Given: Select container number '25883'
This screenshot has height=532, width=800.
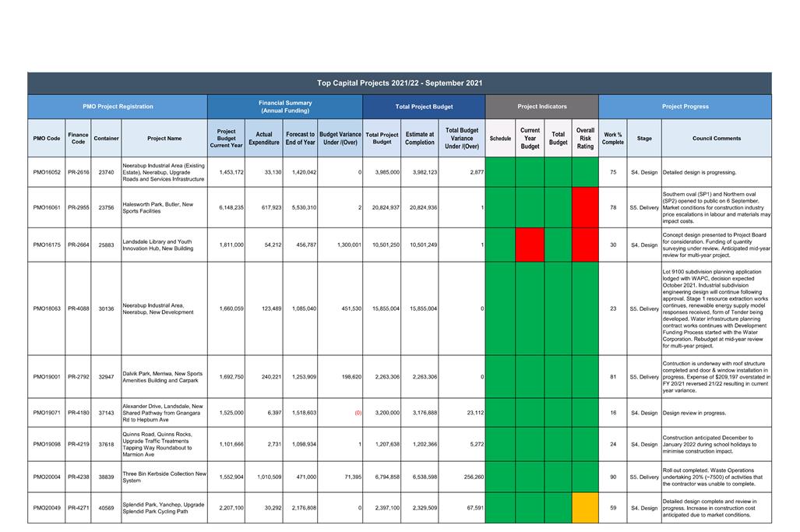Looking at the screenshot, I should click(x=106, y=245).
